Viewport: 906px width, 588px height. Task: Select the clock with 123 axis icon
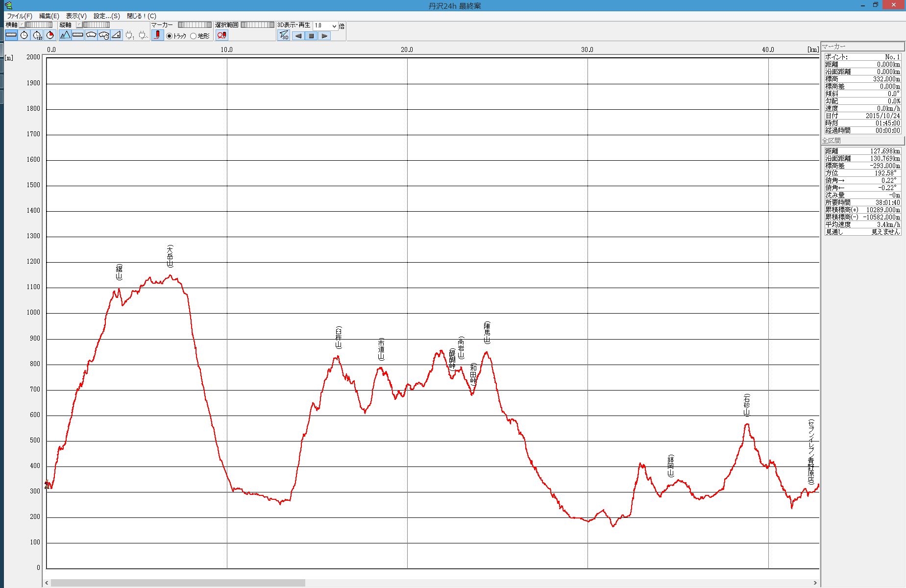(37, 35)
